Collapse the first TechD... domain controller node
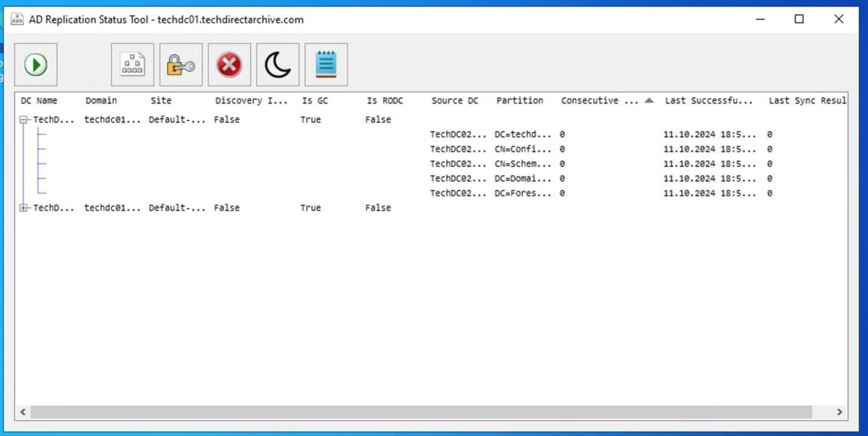This screenshot has width=868, height=436. (24, 120)
